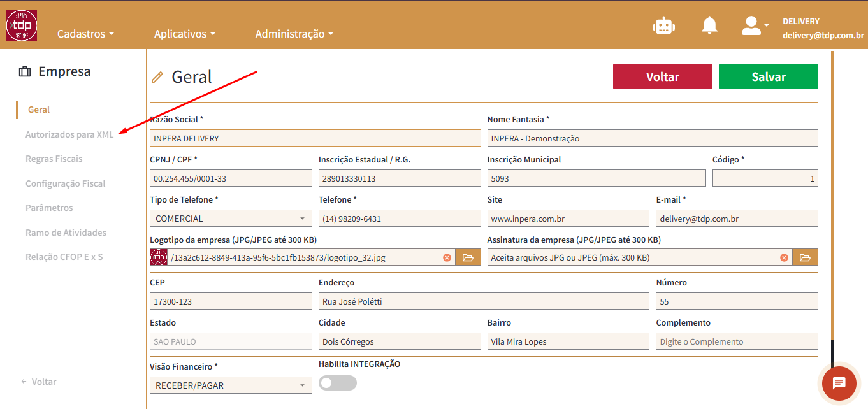This screenshot has width=868, height=409.
Task: Click the Nome Fantasia input field
Action: pyautogui.click(x=653, y=138)
